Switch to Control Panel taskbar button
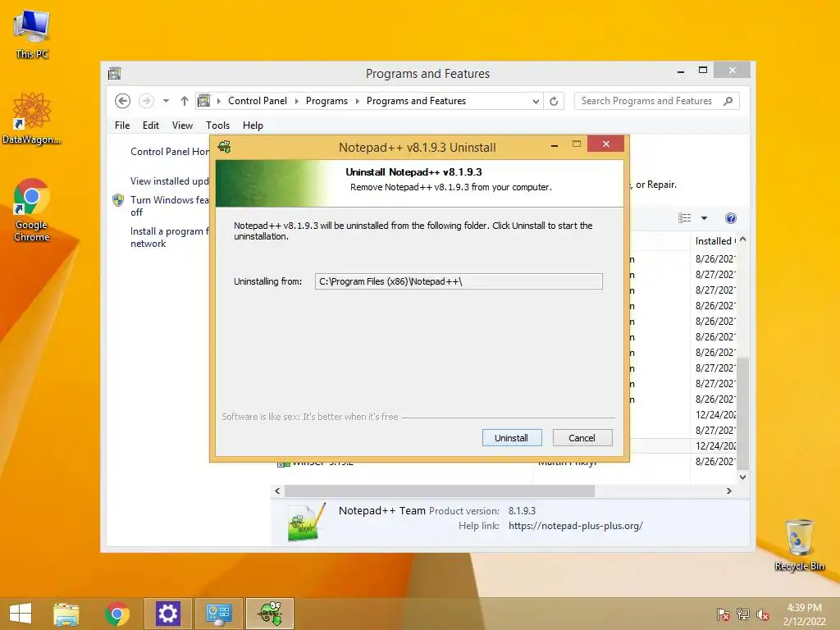Viewport: 840px width, 630px height. click(218, 614)
